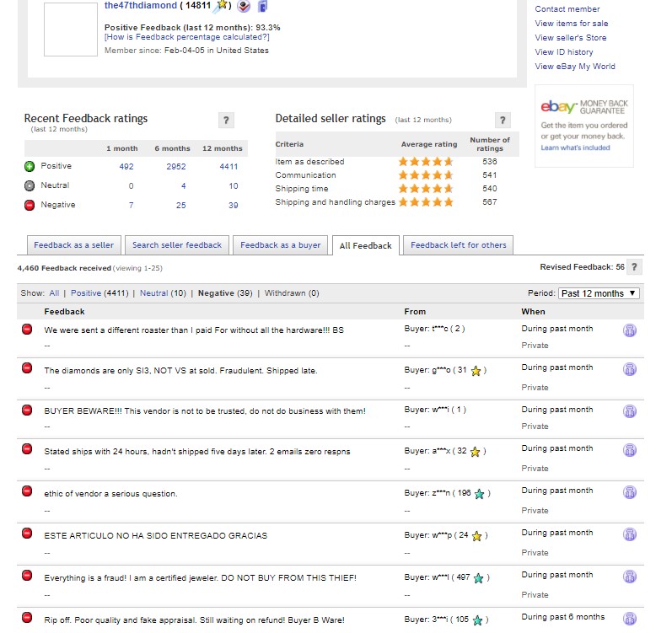Click the Shipping and handling charges star rating
The height and width of the screenshot is (633, 672).
(426, 202)
